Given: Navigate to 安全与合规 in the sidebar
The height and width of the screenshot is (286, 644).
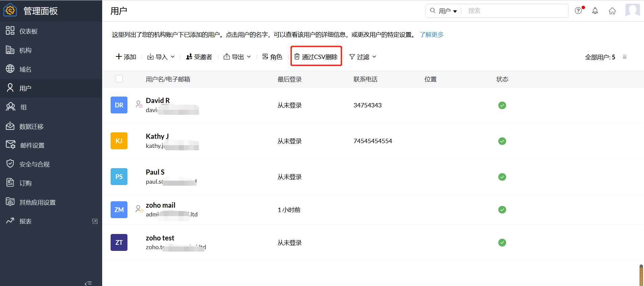Looking at the screenshot, I should point(34,164).
